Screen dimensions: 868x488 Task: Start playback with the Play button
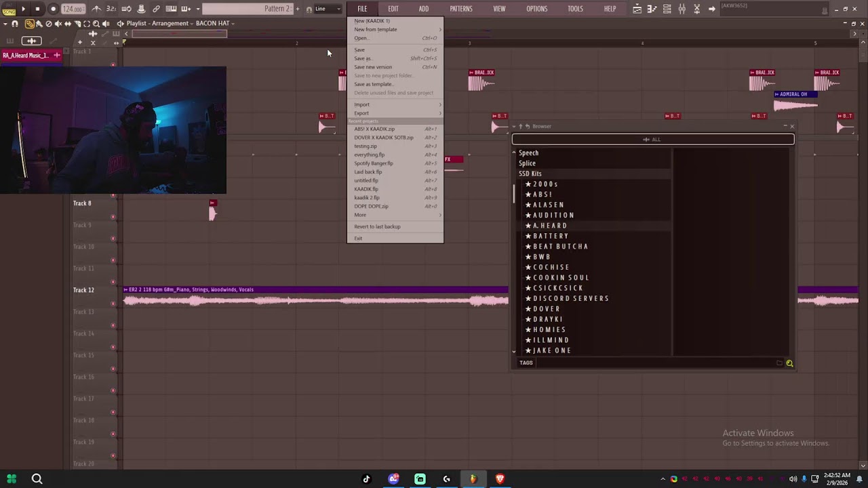[22, 9]
